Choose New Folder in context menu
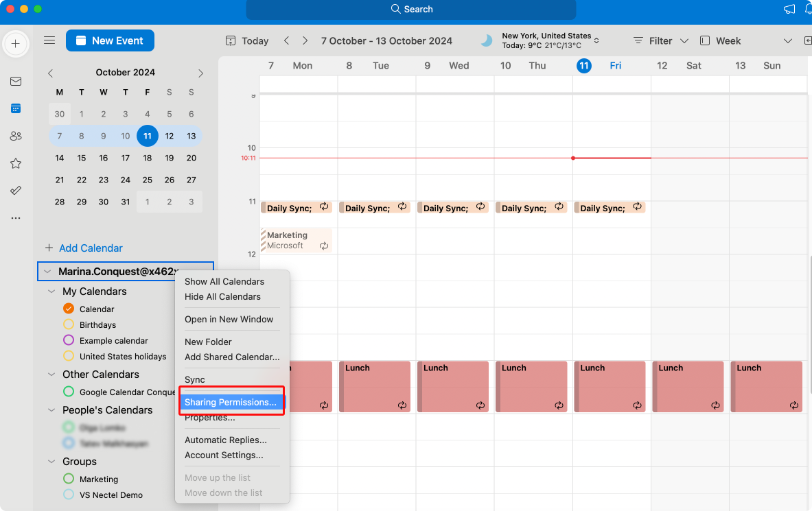This screenshot has width=812, height=511. coord(208,342)
